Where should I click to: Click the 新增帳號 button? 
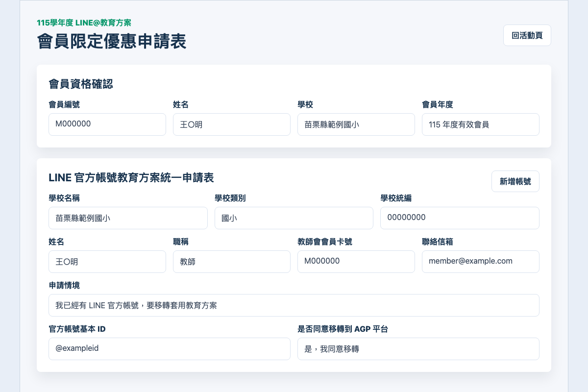[x=515, y=181]
